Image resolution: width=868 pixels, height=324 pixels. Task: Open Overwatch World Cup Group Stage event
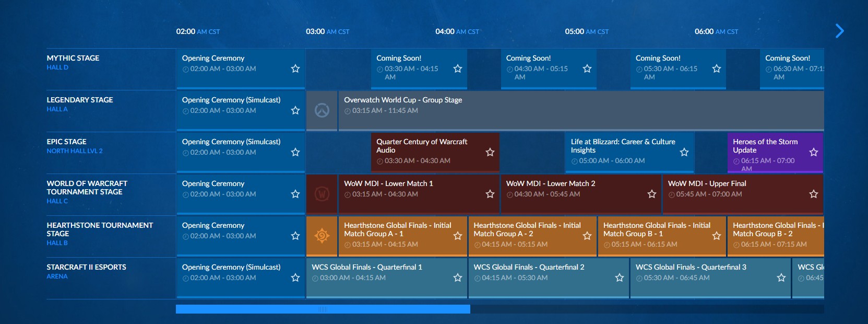click(581, 110)
